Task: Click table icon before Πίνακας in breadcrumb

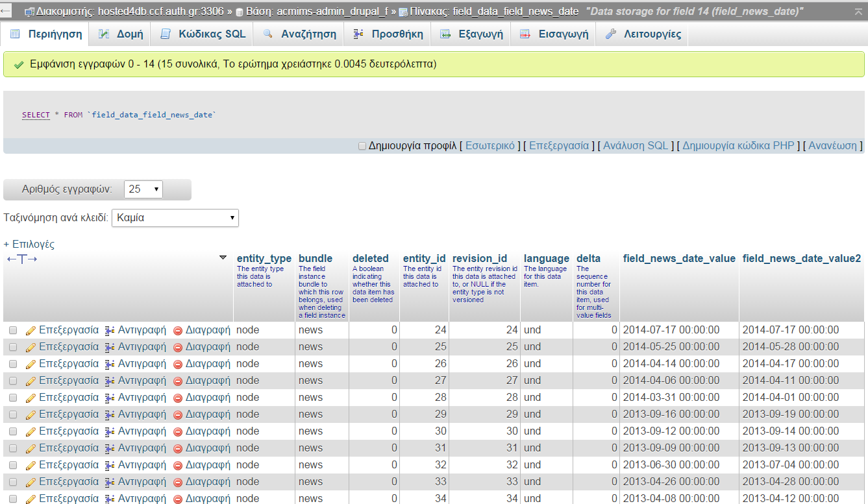Action: [403, 12]
